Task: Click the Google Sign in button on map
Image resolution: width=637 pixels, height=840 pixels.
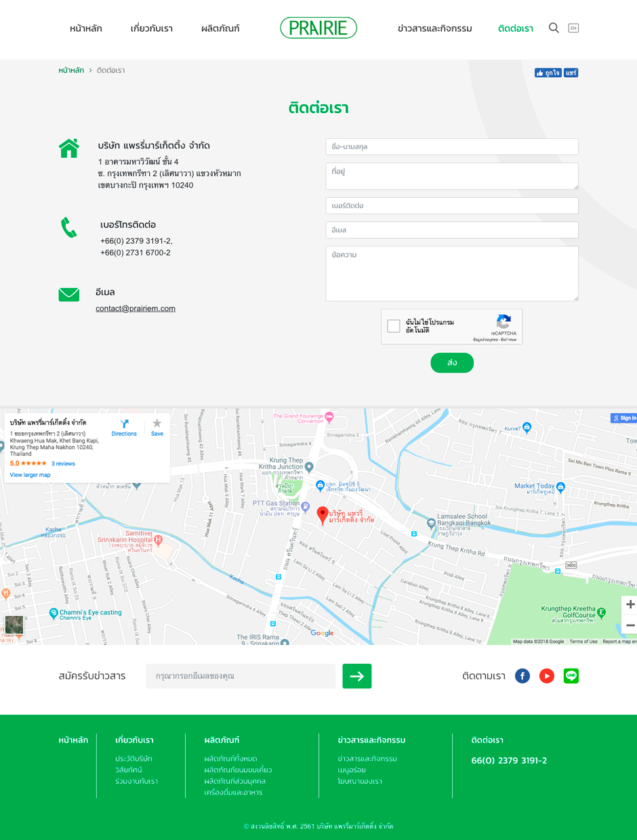Action: click(x=623, y=418)
